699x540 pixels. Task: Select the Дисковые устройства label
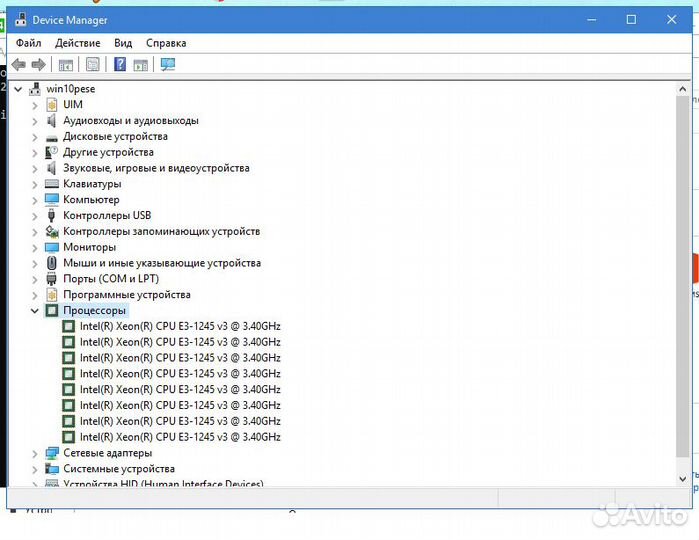[x=115, y=136]
